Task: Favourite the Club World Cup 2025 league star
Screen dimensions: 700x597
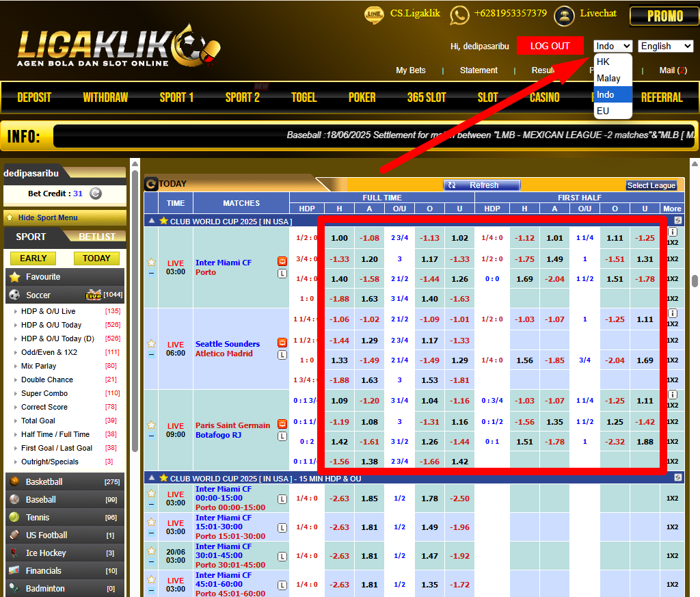Action: [x=164, y=221]
